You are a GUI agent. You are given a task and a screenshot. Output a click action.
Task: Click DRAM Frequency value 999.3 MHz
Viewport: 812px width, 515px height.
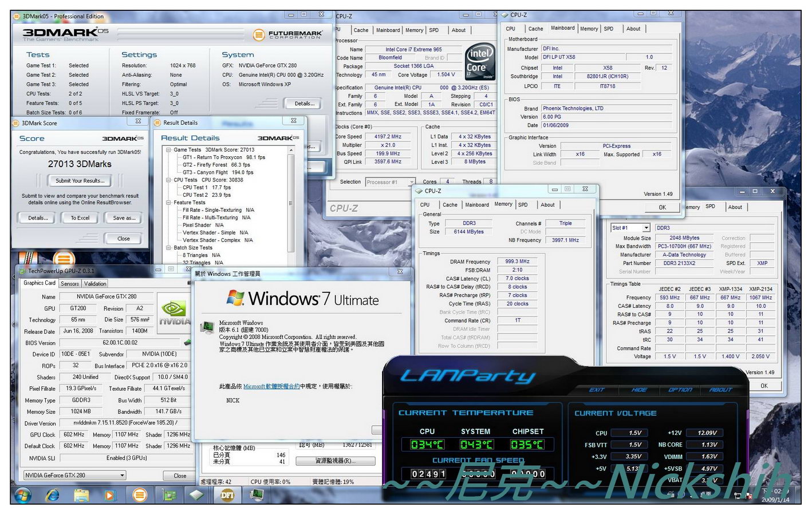[518, 262]
